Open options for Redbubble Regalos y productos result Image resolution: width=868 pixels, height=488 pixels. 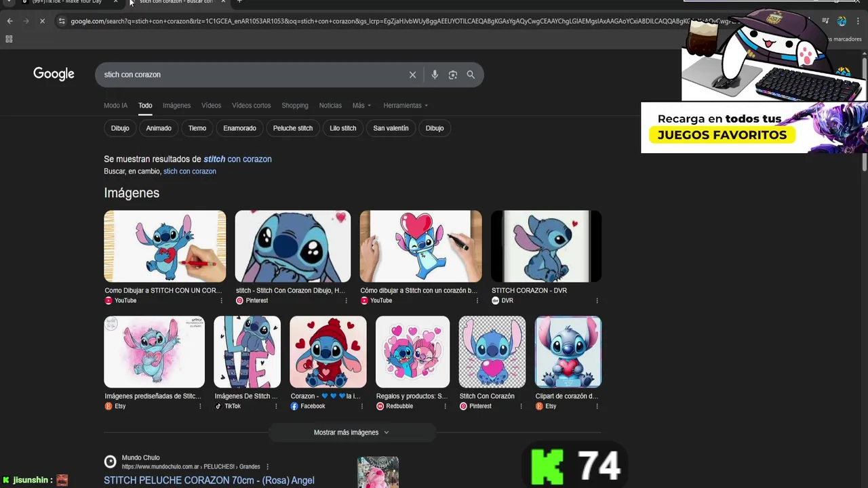pos(445,406)
